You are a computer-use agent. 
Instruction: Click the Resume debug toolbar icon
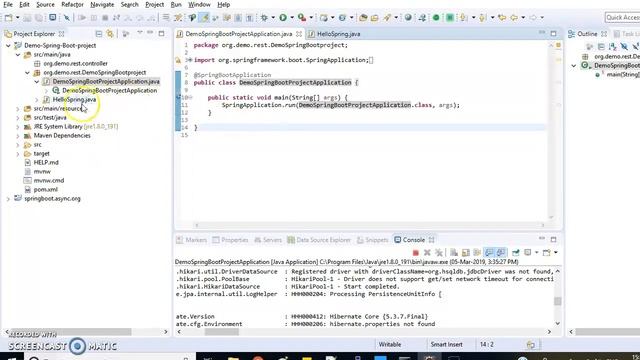tap(82, 18)
